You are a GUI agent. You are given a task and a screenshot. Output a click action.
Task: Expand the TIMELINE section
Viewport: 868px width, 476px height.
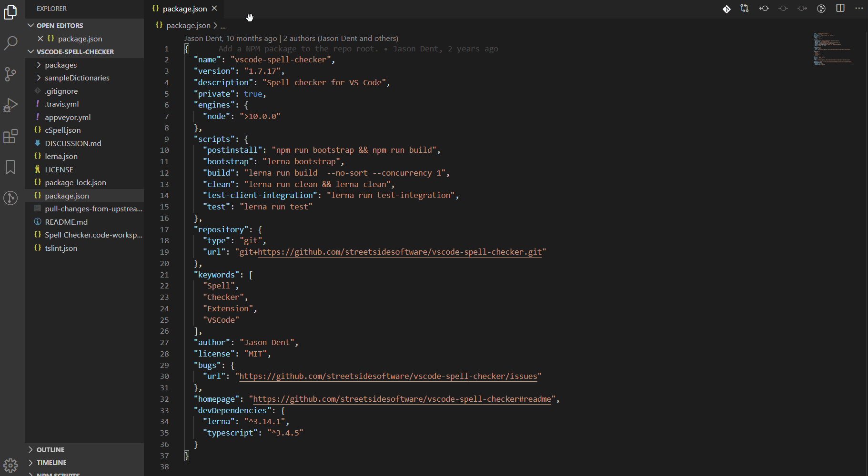click(x=84, y=462)
